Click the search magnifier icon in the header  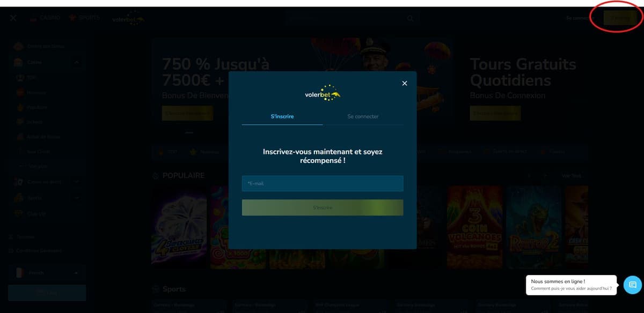click(410, 18)
